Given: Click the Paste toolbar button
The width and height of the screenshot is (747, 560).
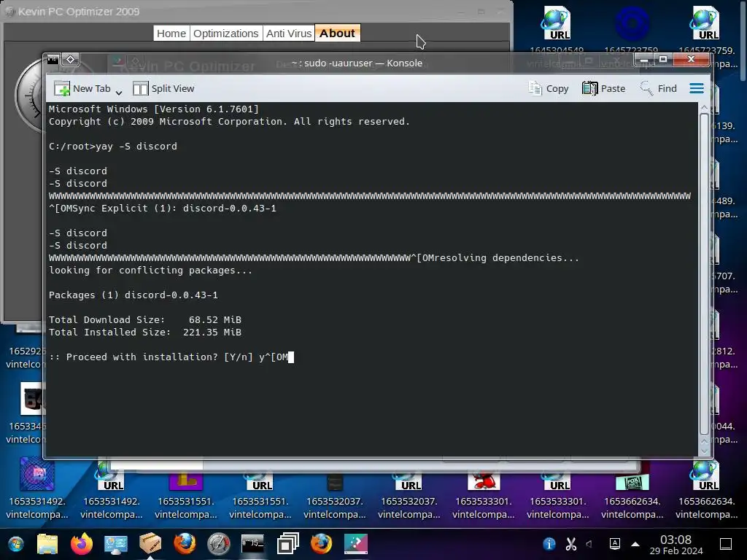Looking at the screenshot, I should click(x=603, y=88).
